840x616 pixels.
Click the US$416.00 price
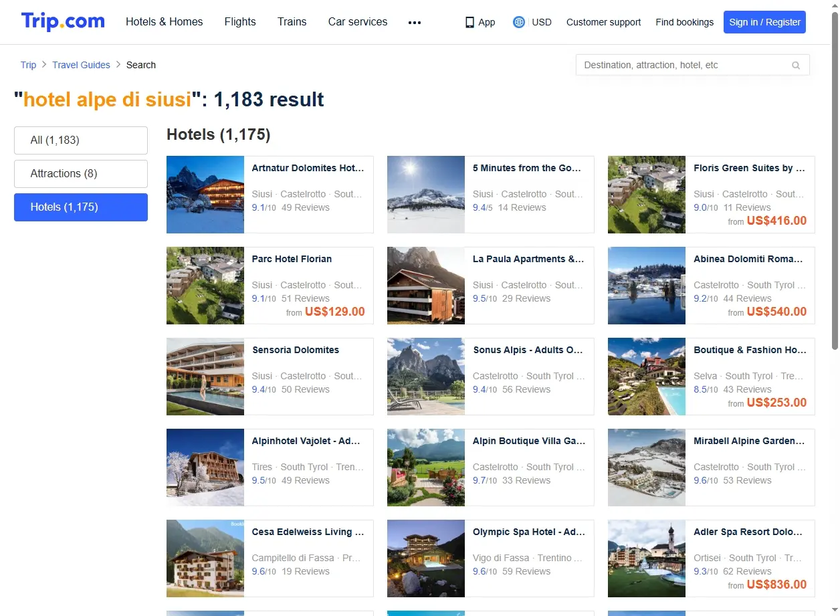(x=776, y=221)
